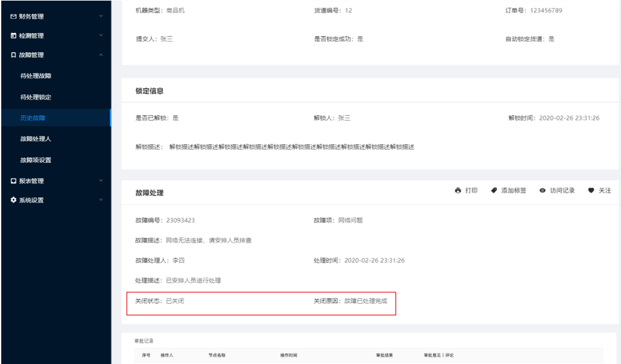Click the 操作时间 column header
This screenshot has height=364, width=621.
289,355
